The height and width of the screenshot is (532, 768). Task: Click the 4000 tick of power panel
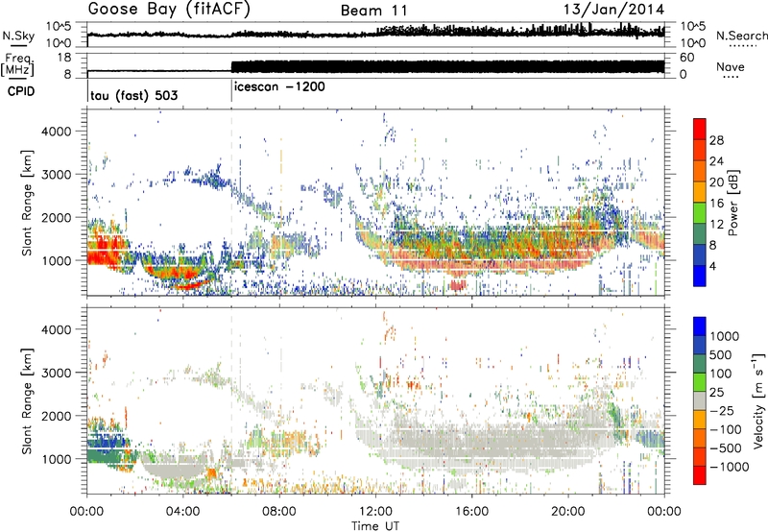(56, 132)
